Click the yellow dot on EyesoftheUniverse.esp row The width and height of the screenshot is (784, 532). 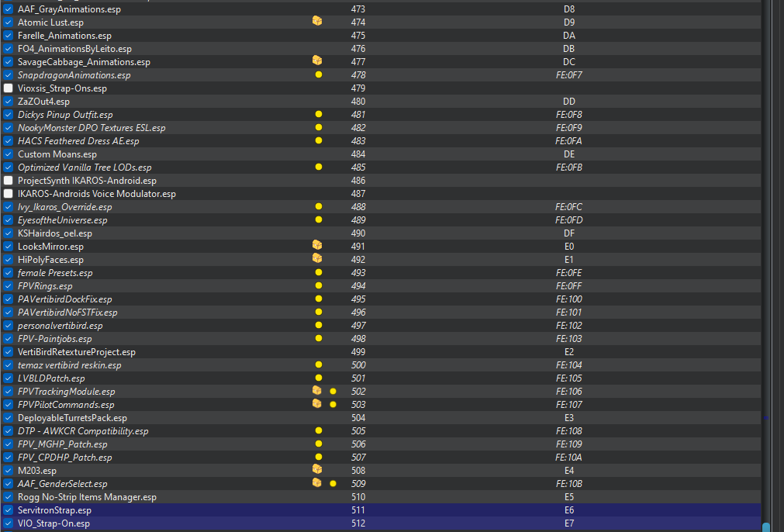coord(319,220)
